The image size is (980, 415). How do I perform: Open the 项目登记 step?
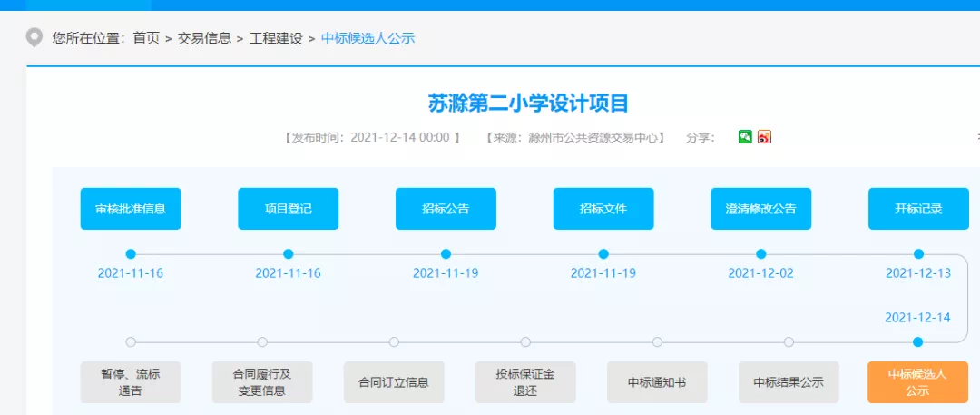[288, 209]
